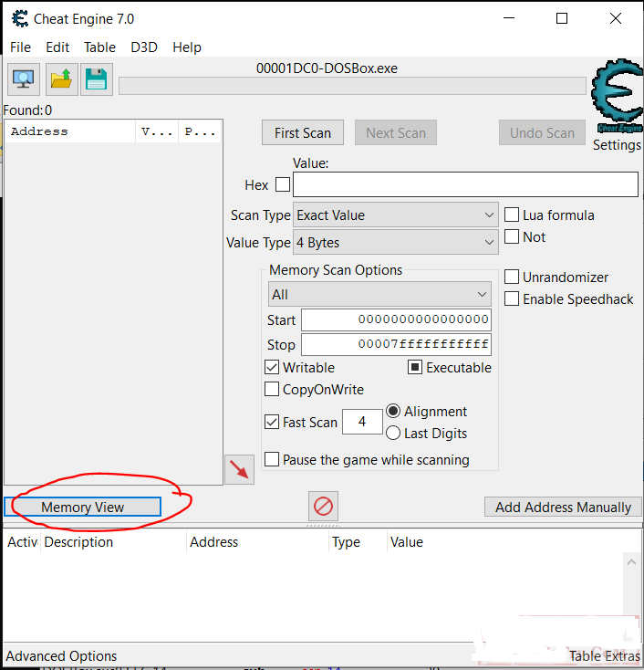Viewport: 644px width, 670px height.
Task: Tick the Not checkbox
Action: click(512, 236)
